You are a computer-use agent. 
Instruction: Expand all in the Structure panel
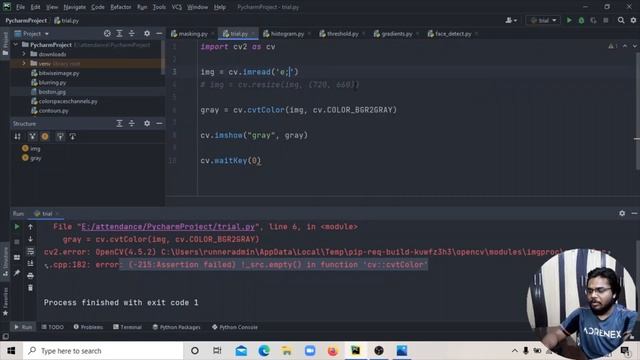click(x=119, y=123)
